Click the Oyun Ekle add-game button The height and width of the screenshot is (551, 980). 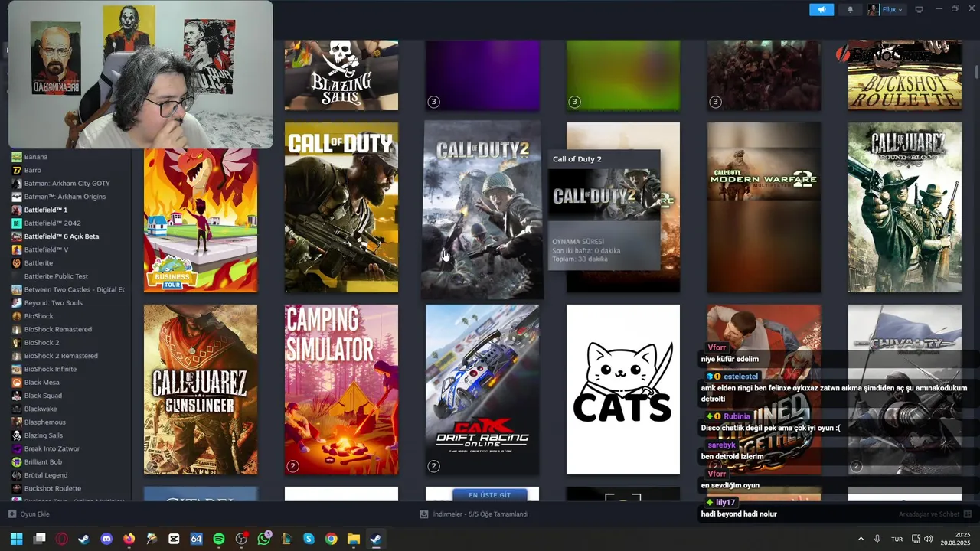coord(29,514)
